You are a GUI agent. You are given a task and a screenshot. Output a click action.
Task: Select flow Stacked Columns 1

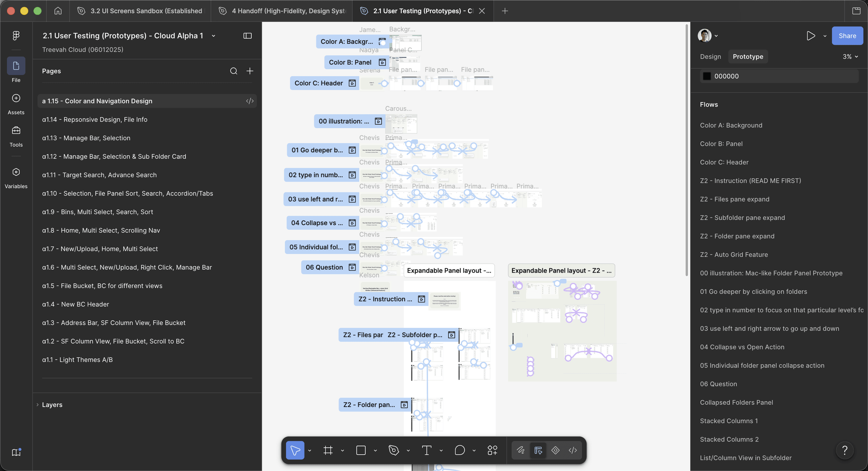[729, 421]
